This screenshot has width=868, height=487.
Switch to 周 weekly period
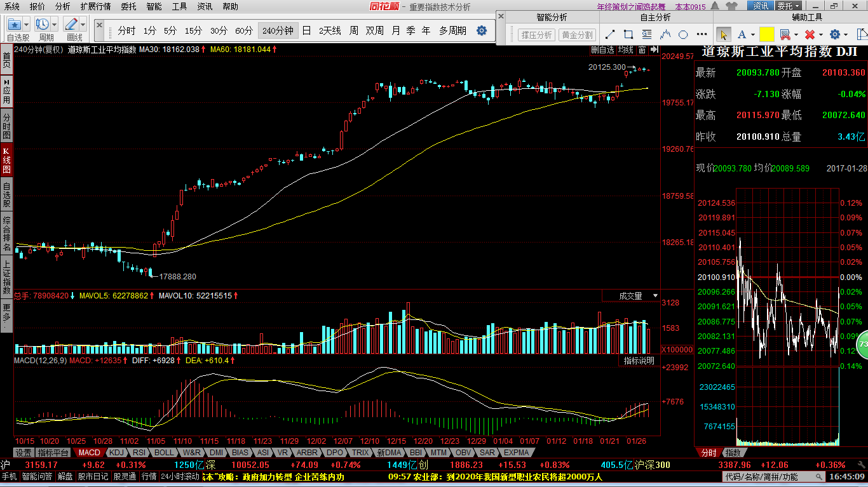pos(354,30)
